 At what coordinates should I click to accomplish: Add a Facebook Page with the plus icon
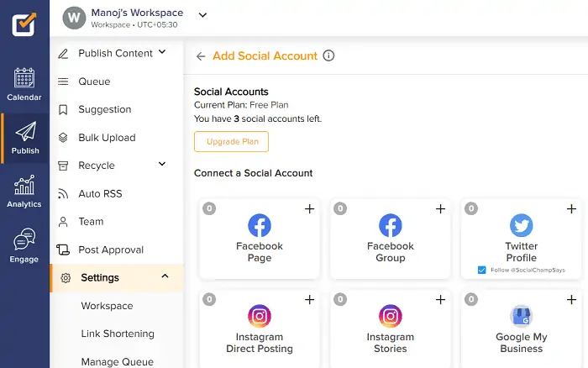(x=309, y=208)
